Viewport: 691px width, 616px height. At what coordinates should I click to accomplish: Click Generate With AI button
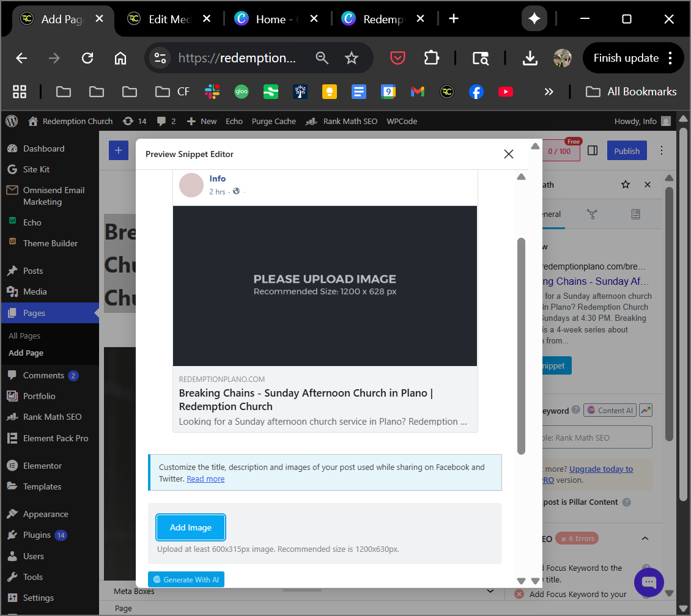point(186,579)
